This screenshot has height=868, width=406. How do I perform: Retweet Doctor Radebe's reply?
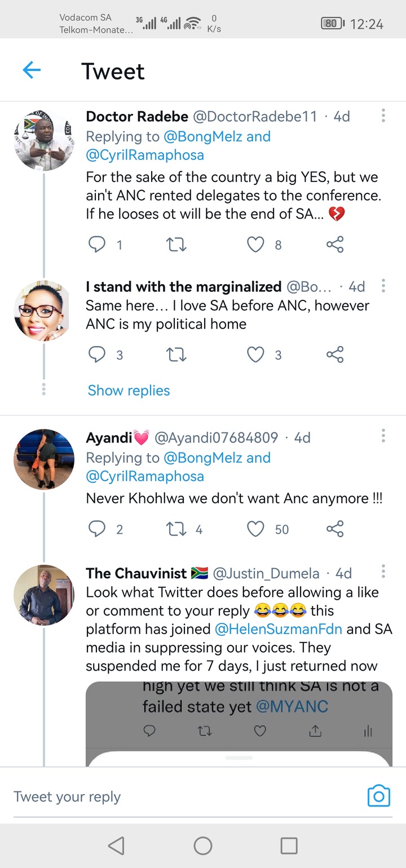[176, 244]
